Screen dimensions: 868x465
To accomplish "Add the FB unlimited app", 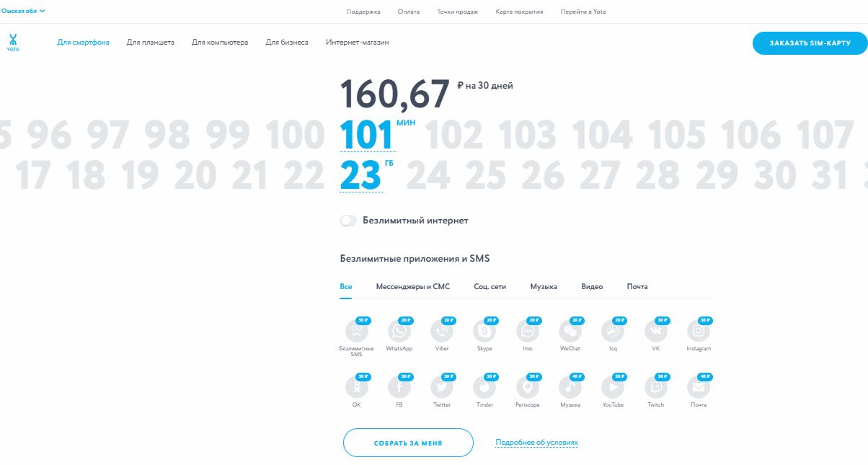I will point(399,388).
